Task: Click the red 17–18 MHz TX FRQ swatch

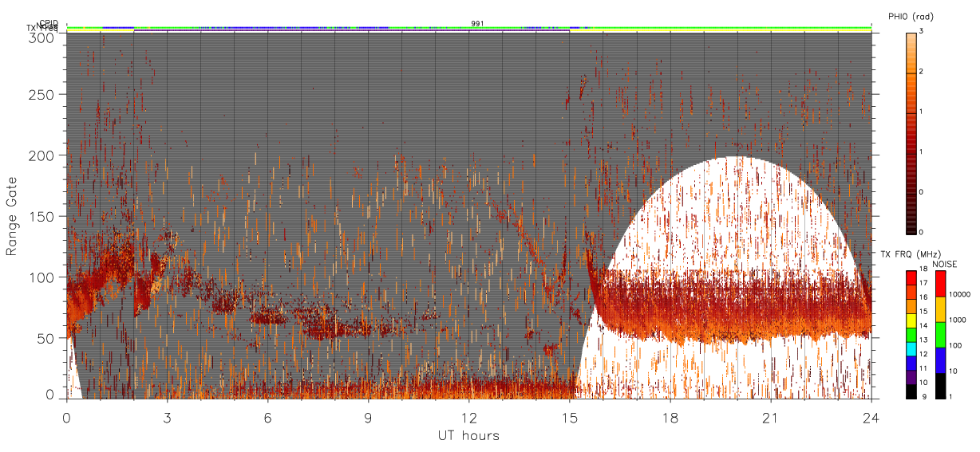Action: point(911,278)
